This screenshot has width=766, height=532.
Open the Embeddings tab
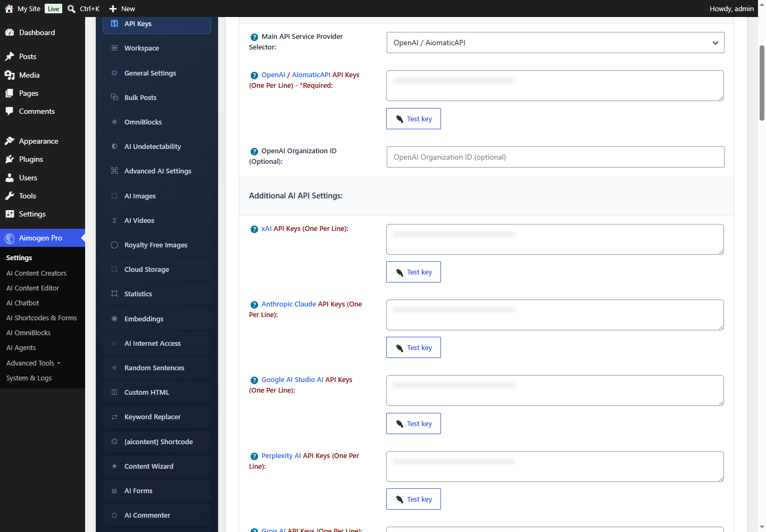pyautogui.click(x=157, y=319)
